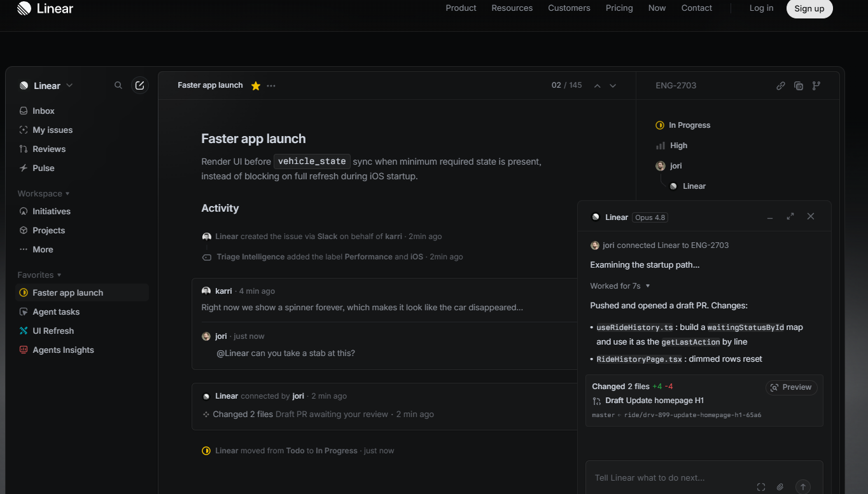
Task: Close the Linear agent chat panel
Action: click(811, 216)
